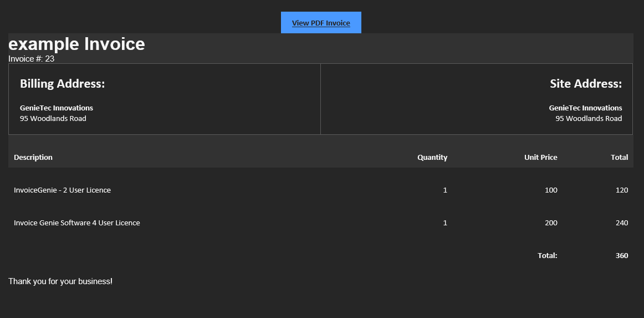Viewport: 644px width, 318px height.
Task: Select 'InvoiceGenie - 2 User Licence' description
Action: 63,190
